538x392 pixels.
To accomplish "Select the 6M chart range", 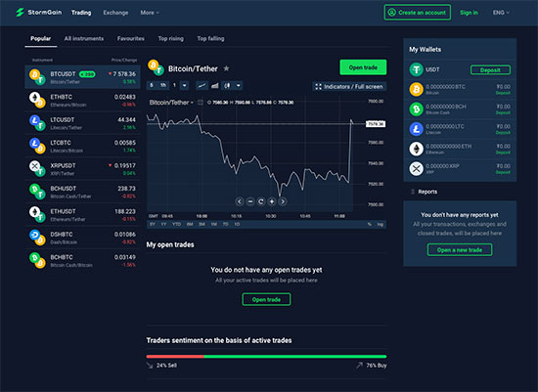I will click(x=190, y=224).
